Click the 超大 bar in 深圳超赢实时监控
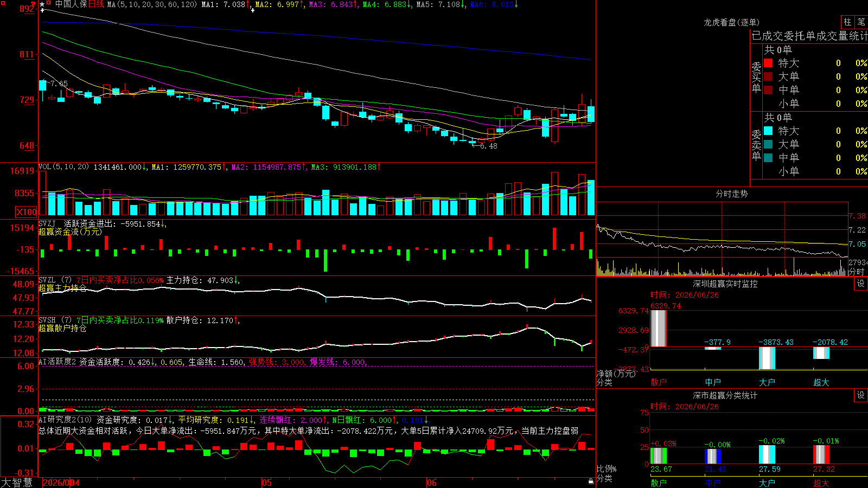868x488 pixels. pos(821,353)
